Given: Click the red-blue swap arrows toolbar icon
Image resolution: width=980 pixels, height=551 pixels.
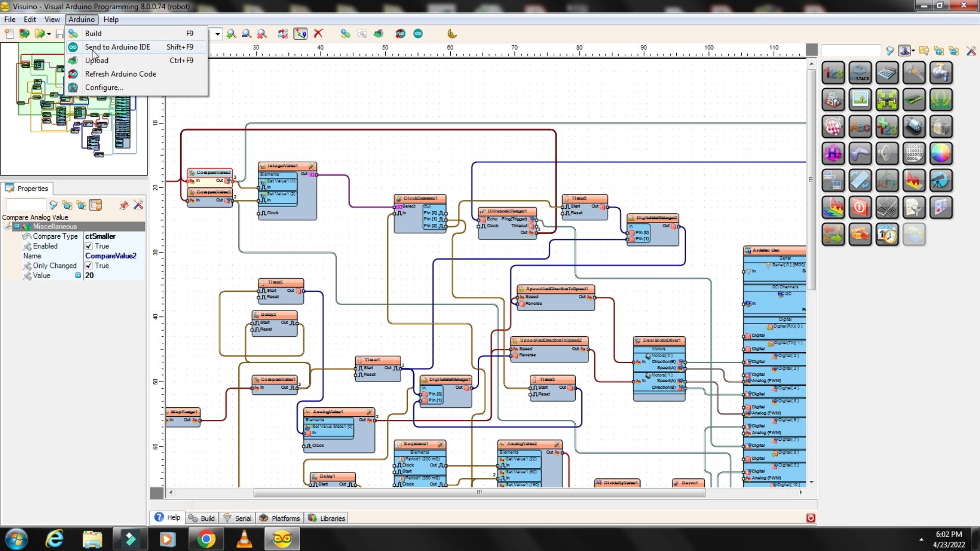Looking at the screenshot, I should pos(283,34).
